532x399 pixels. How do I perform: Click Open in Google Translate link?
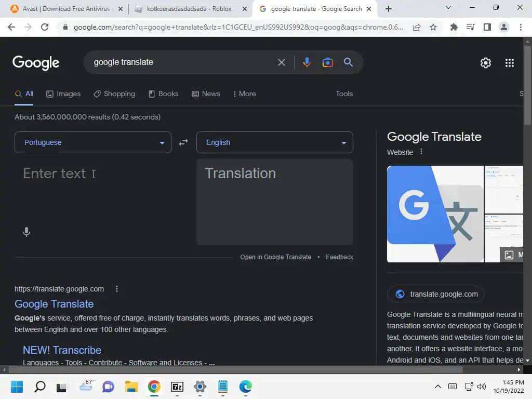tap(275, 257)
